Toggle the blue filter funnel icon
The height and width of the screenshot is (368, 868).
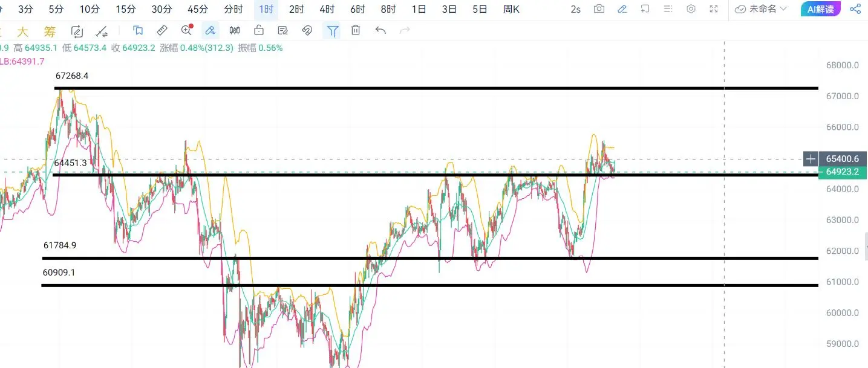(332, 30)
